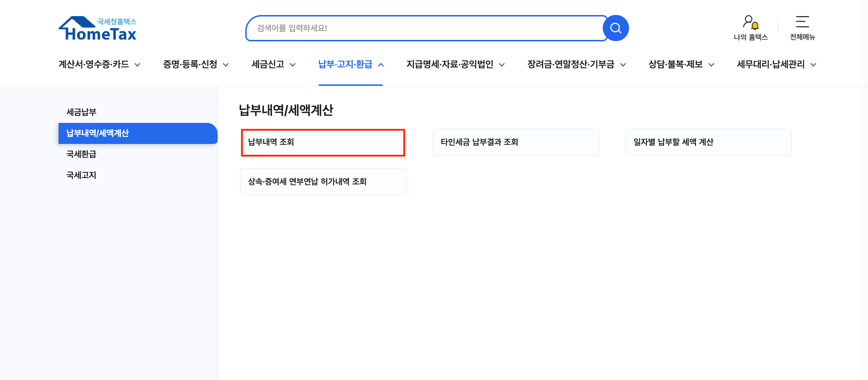Select 세금납부 in the sidebar
Screen dimensions: 868x380
click(x=81, y=112)
